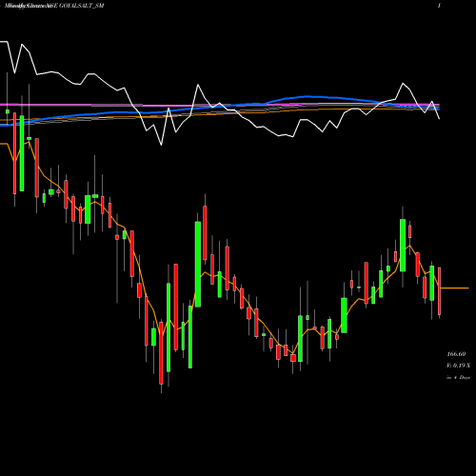Click the last red candle at the chart's right end
The height and width of the screenshot is (476, 476).
pyautogui.click(x=440, y=291)
